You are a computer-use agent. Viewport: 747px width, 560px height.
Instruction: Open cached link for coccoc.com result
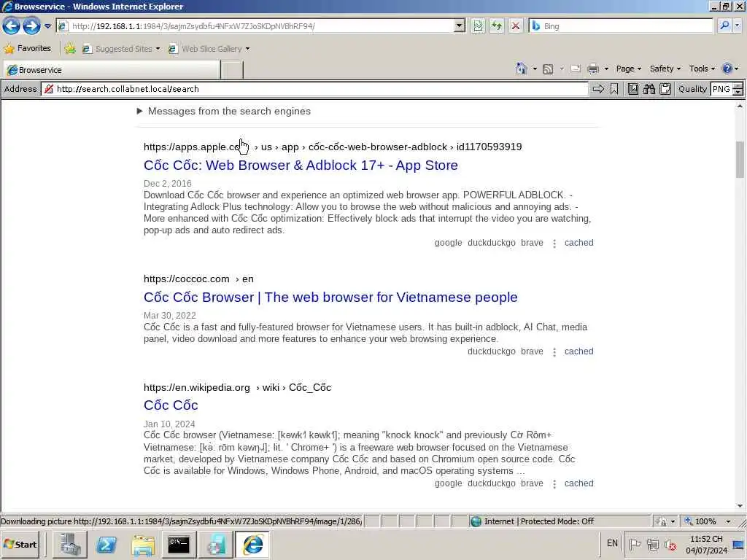pyautogui.click(x=578, y=351)
